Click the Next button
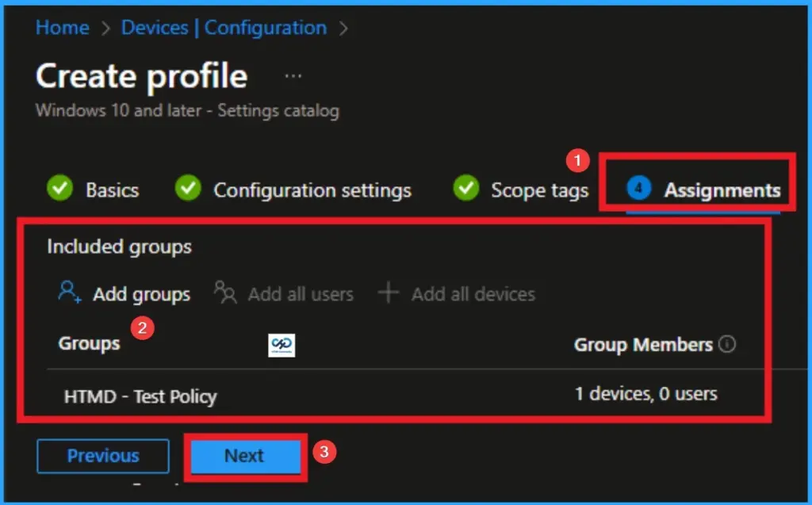The height and width of the screenshot is (505, 812). pos(244,455)
